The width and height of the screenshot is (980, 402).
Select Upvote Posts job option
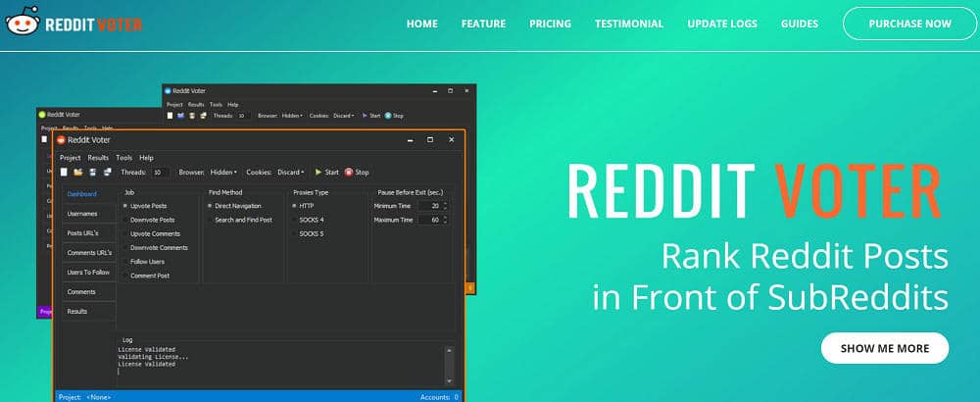click(x=144, y=206)
